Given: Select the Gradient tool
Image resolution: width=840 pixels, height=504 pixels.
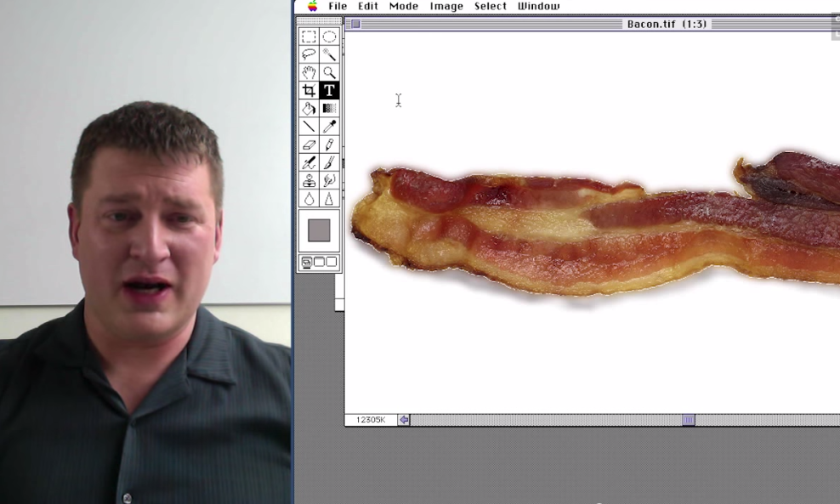Looking at the screenshot, I should [x=330, y=108].
